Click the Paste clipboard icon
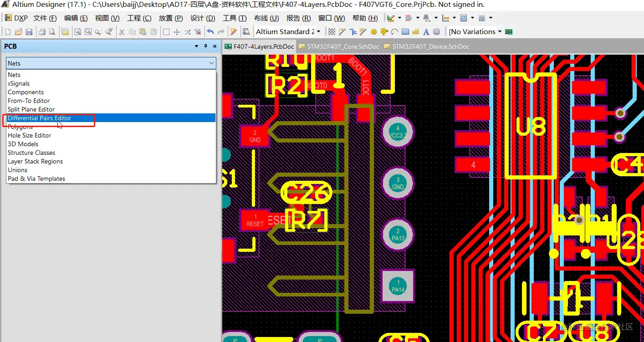The width and height of the screenshot is (644, 342). pos(143,32)
